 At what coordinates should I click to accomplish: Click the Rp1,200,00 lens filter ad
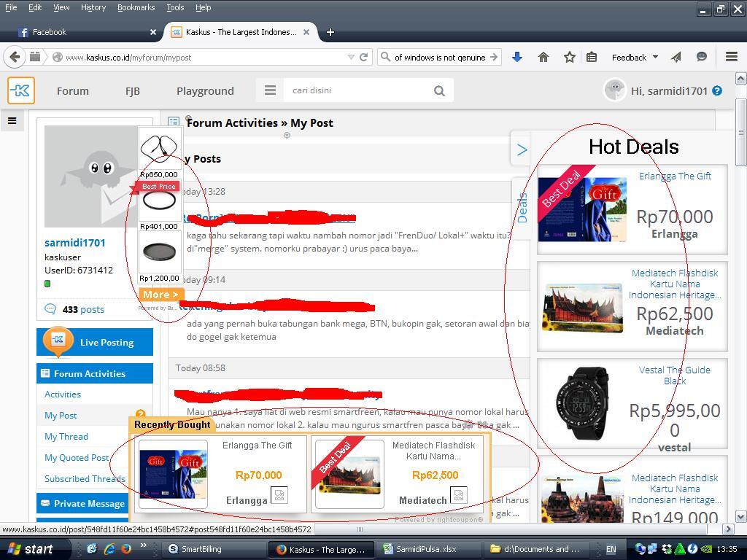pyautogui.click(x=160, y=257)
